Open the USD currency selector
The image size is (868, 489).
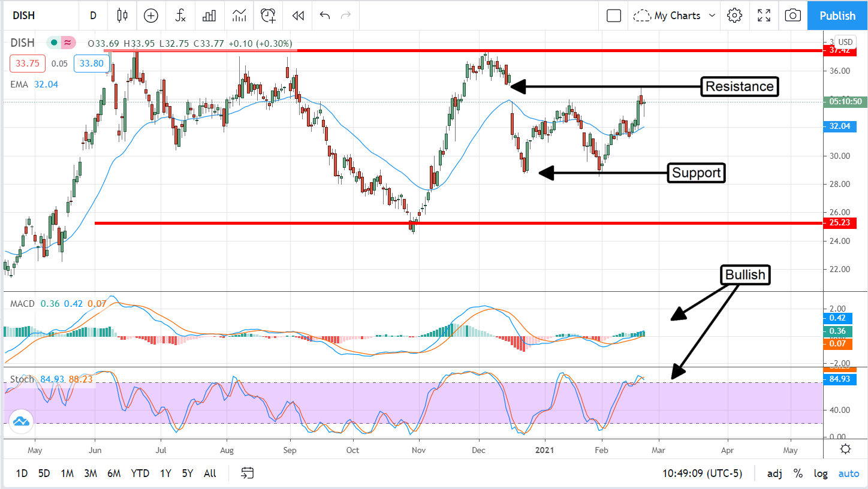(x=845, y=42)
